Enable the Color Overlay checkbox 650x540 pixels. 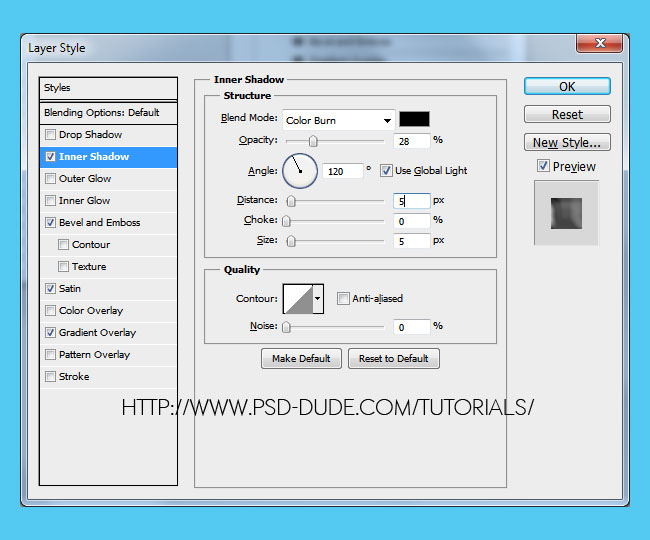pyautogui.click(x=50, y=310)
